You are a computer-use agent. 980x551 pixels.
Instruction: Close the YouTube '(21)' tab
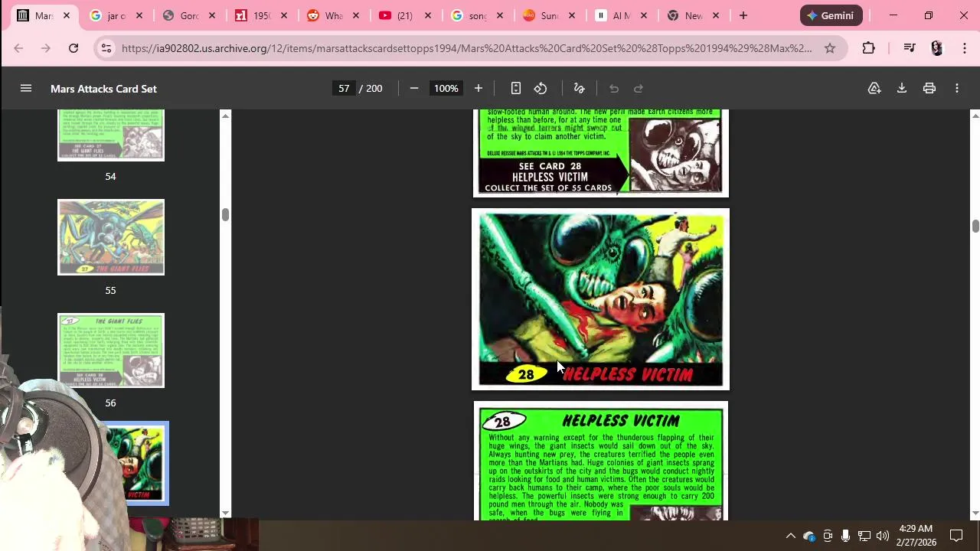428,15
